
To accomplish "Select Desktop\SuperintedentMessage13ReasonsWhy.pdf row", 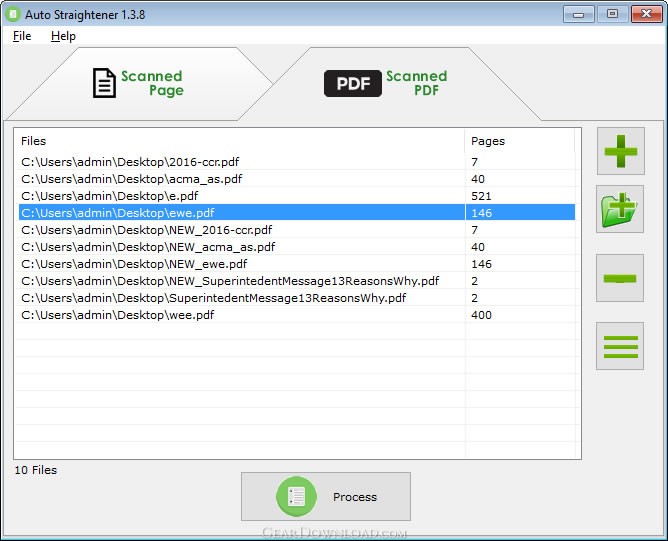I will (x=297, y=298).
